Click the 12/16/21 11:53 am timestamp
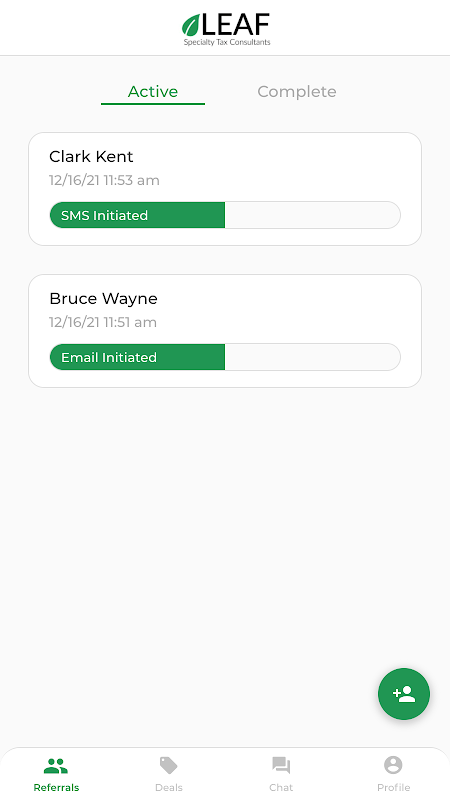The height and width of the screenshot is (800, 450). (104, 180)
